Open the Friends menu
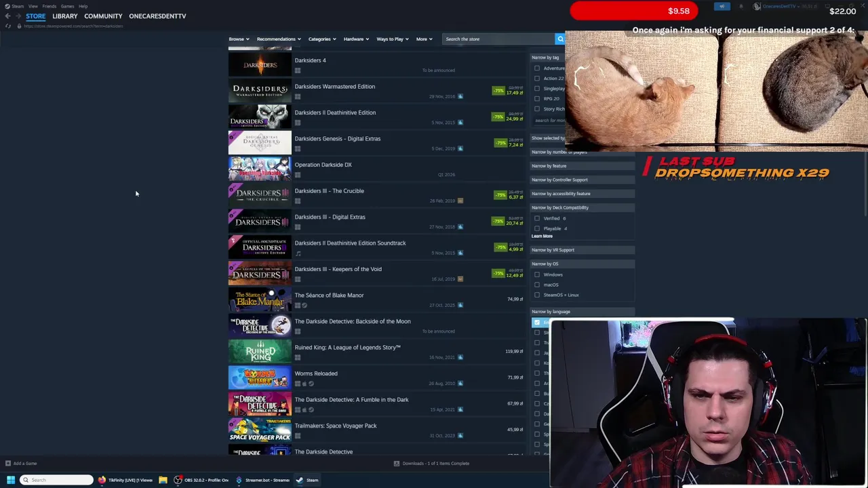 coord(49,6)
